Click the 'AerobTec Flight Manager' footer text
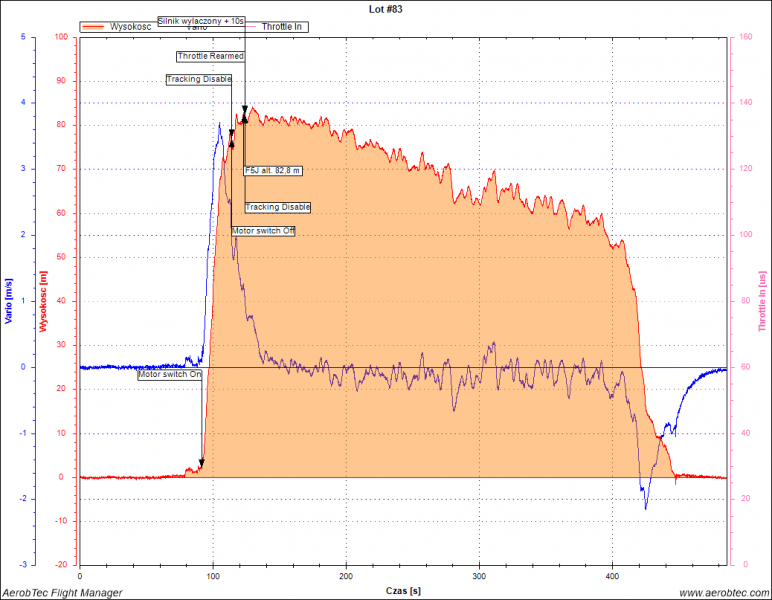The height and width of the screenshot is (600, 772). coord(62,593)
